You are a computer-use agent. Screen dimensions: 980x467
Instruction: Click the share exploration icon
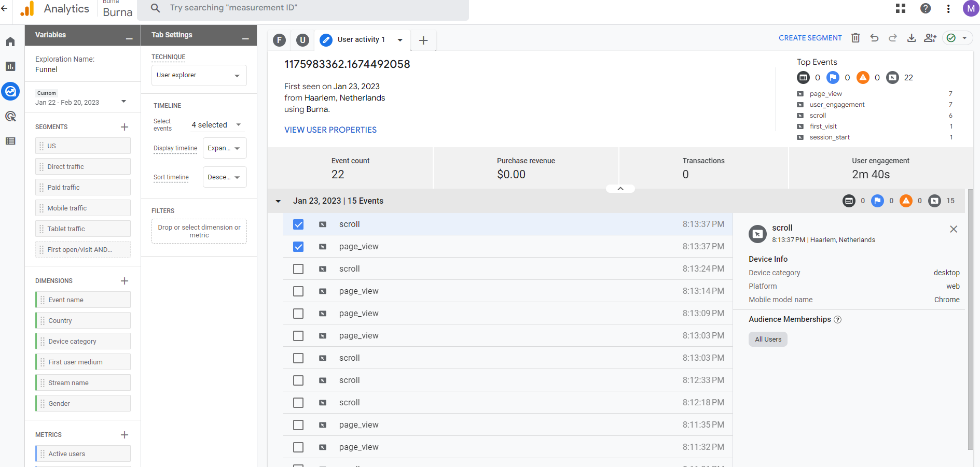(x=930, y=38)
